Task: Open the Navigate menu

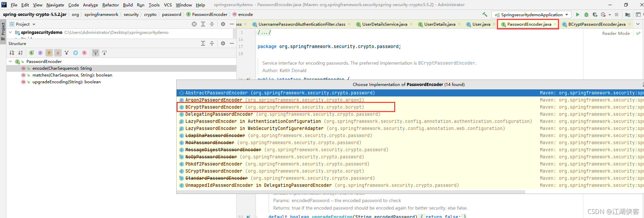Action: pos(55,5)
